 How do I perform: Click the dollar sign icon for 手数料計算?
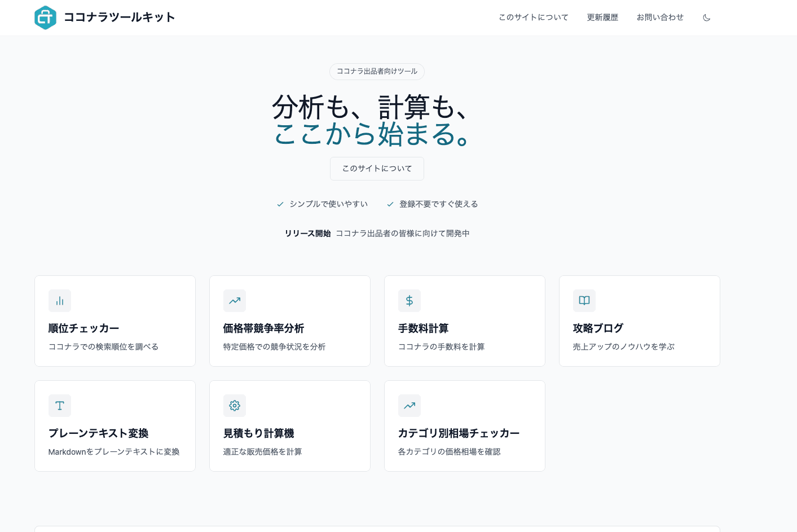[x=409, y=301]
